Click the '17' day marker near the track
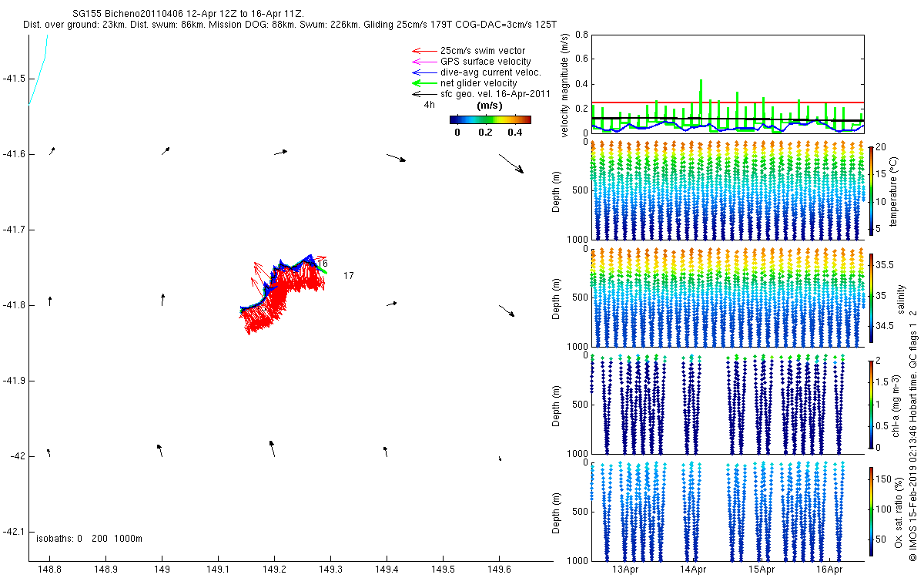Screen dimensions: 924x578 pos(349,276)
